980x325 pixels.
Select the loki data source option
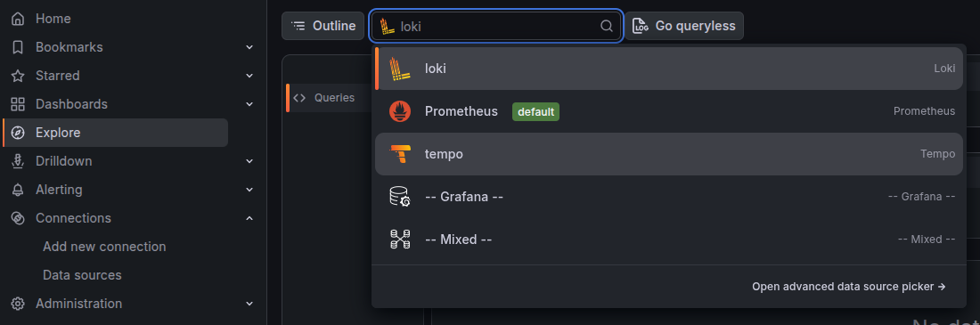669,69
